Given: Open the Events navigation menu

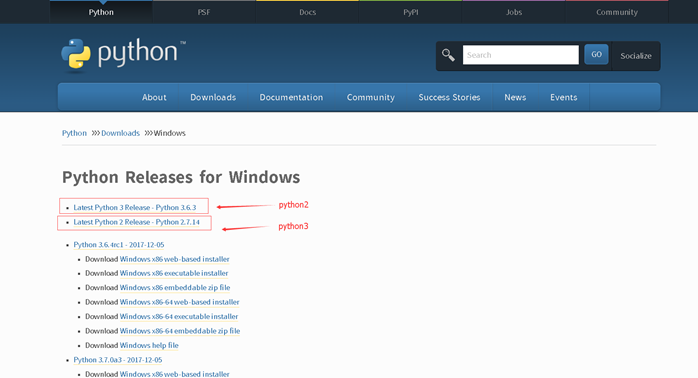Looking at the screenshot, I should (x=564, y=97).
